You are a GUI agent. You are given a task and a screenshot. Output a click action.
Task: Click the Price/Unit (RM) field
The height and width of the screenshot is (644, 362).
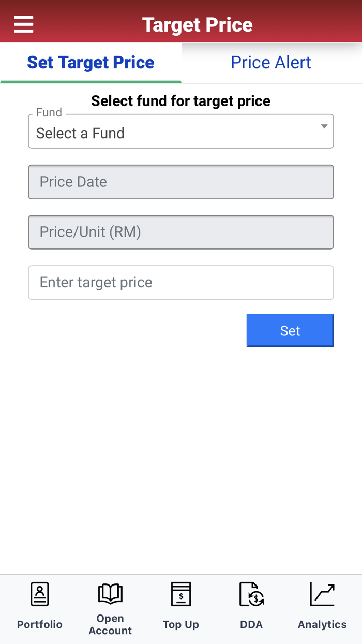point(181,232)
